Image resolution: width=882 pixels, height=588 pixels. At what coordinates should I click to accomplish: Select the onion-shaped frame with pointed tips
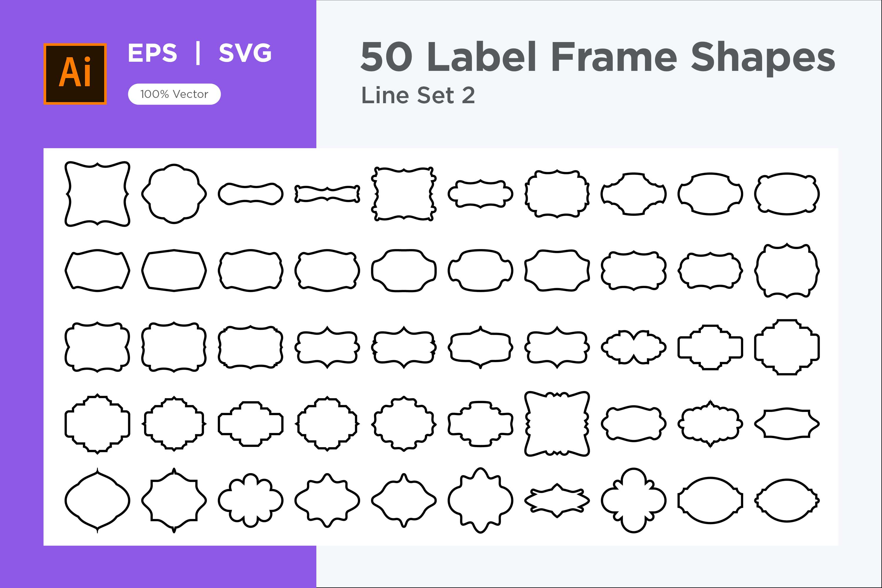(98, 500)
